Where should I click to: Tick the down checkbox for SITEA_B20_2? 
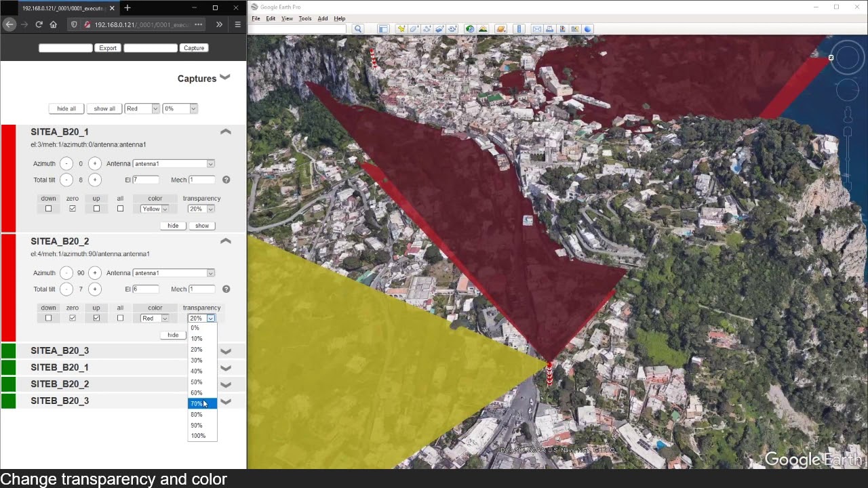48,318
